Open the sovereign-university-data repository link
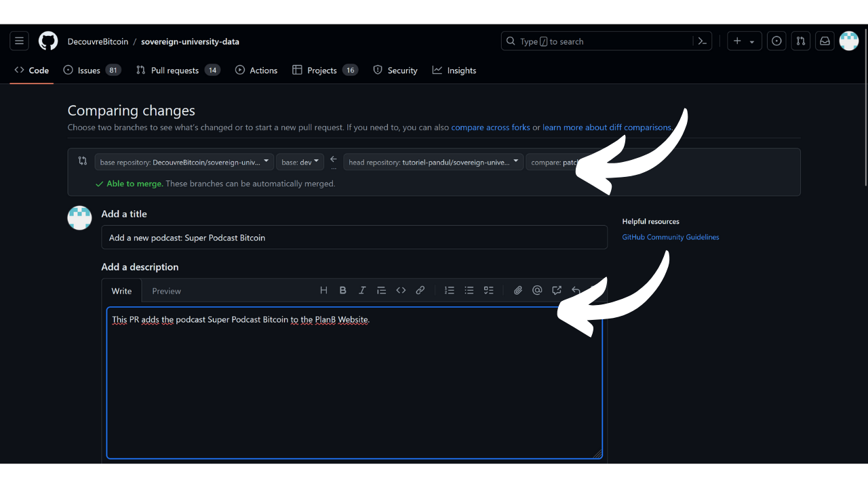This screenshot has height=488, width=868. click(x=190, y=41)
